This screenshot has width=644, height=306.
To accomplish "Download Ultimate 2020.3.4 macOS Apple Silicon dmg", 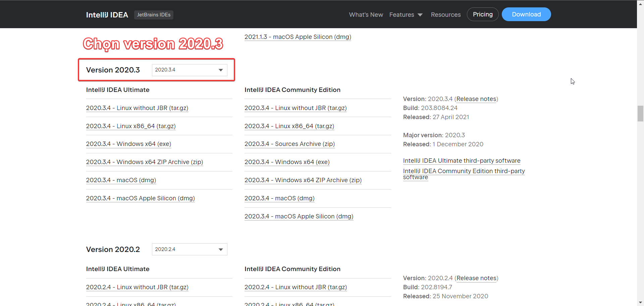I will [141, 198].
